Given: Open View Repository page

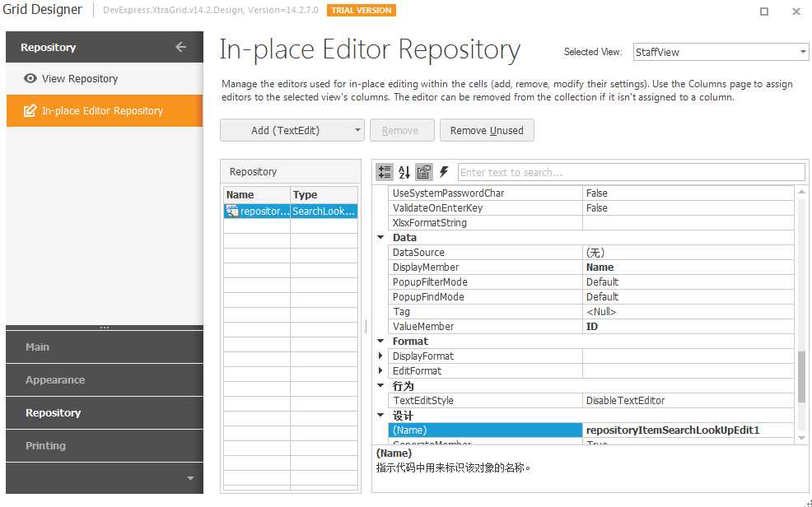Looking at the screenshot, I should [x=105, y=79].
